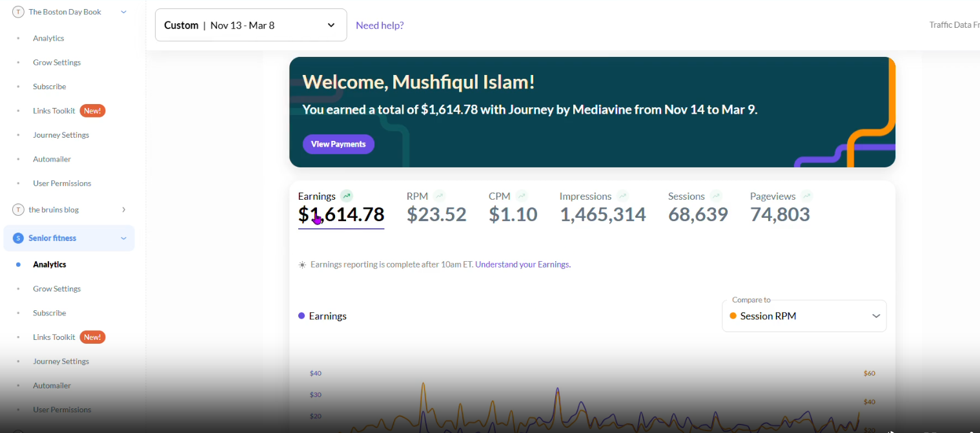This screenshot has width=980, height=433.
Task: Select the CPM metric tab
Action: pyautogui.click(x=513, y=207)
